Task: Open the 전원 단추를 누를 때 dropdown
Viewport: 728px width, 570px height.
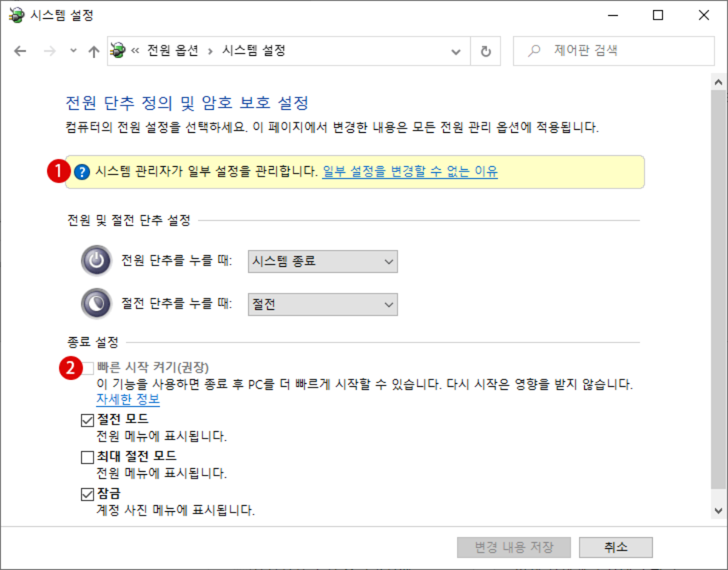Action: (322, 261)
